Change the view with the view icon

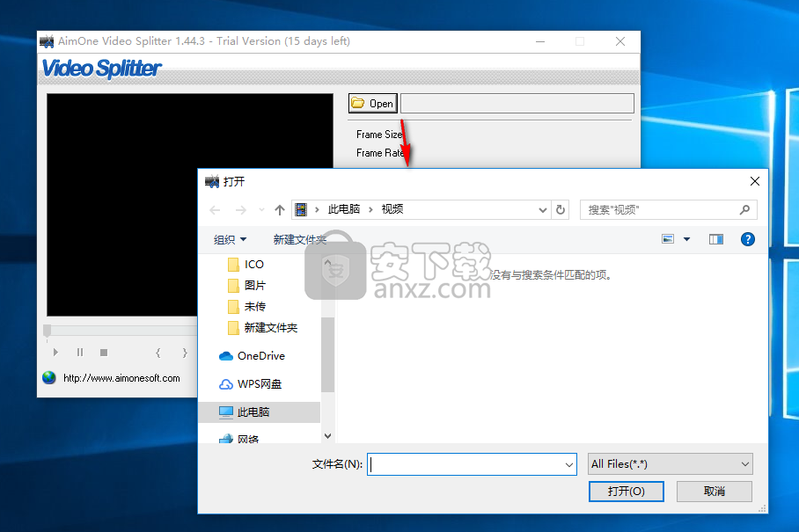point(668,239)
